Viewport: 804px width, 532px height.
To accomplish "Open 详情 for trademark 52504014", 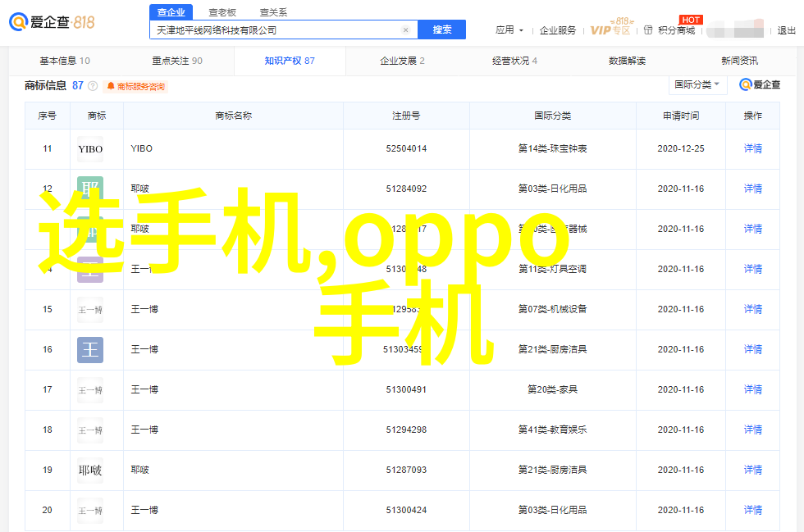I will click(x=753, y=148).
